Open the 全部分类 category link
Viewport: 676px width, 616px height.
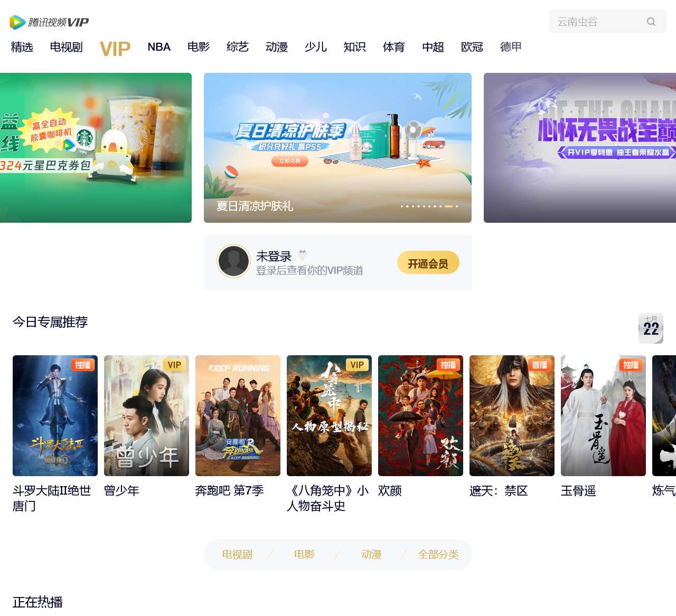438,555
